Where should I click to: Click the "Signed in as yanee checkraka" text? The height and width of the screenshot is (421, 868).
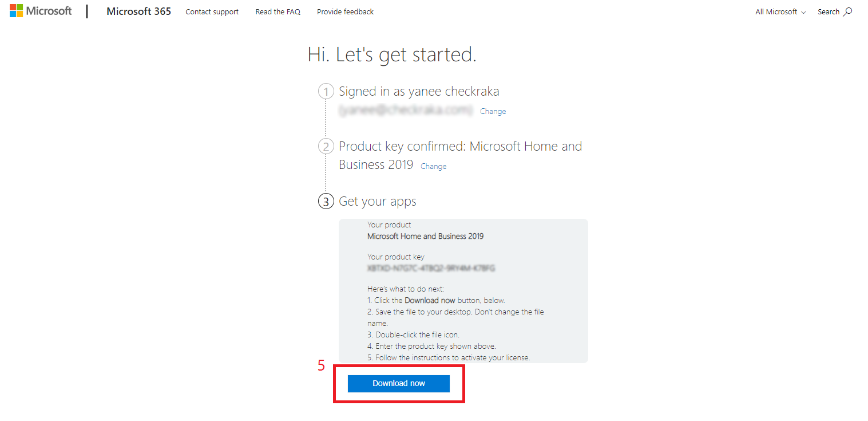tap(419, 92)
